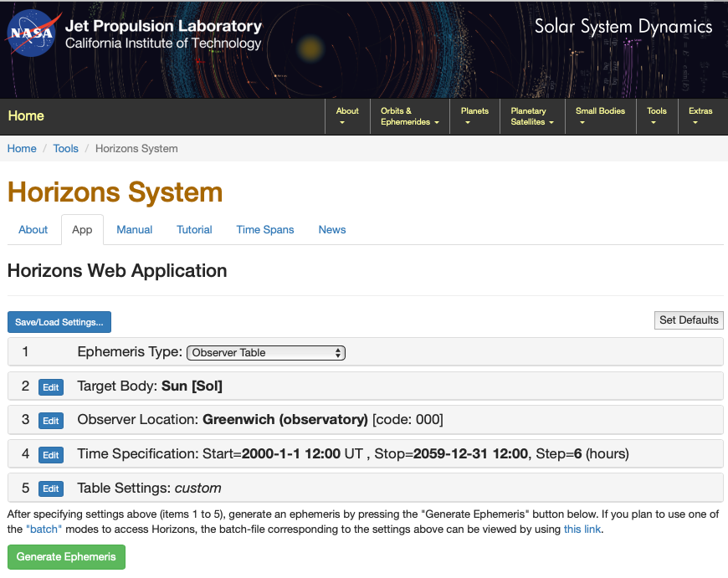Viewport: 728px width, 578px height.
Task: Click Sun [Sol] target body text
Action: pos(192,386)
